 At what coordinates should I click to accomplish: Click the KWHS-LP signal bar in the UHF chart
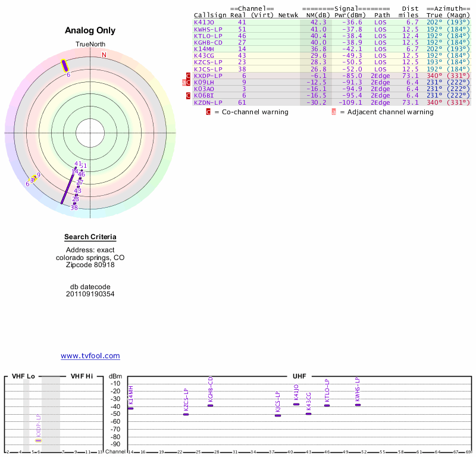(358, 405)
